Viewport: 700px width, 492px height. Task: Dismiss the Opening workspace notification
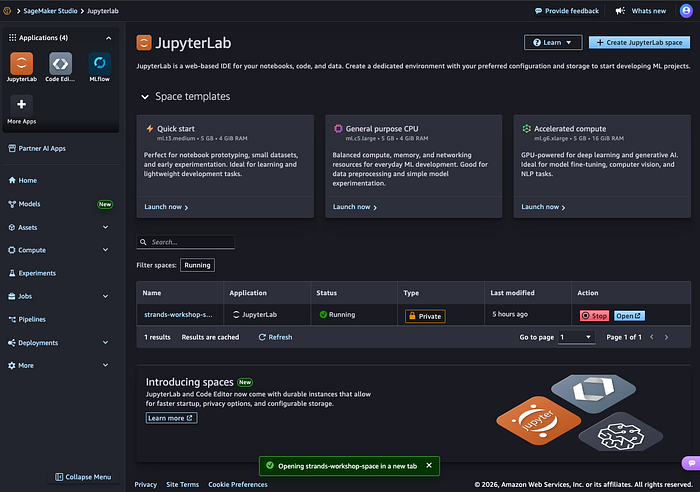coord(429,465)
